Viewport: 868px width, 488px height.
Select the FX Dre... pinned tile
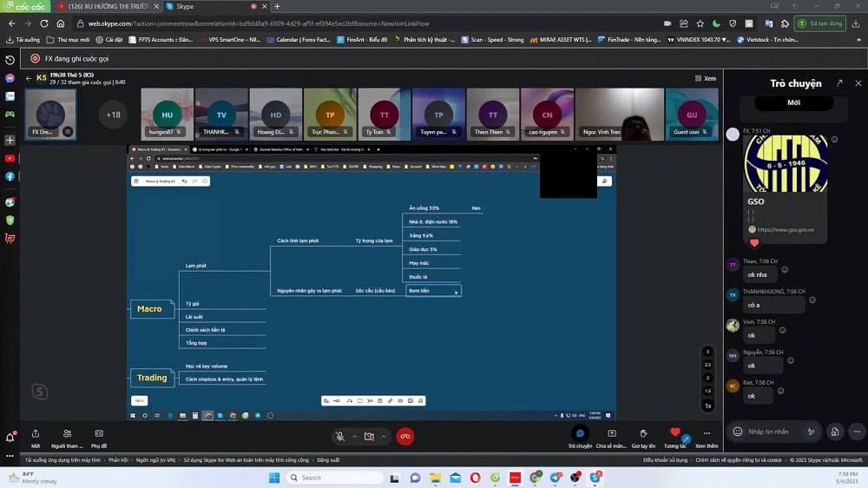(x=50, y=114)
